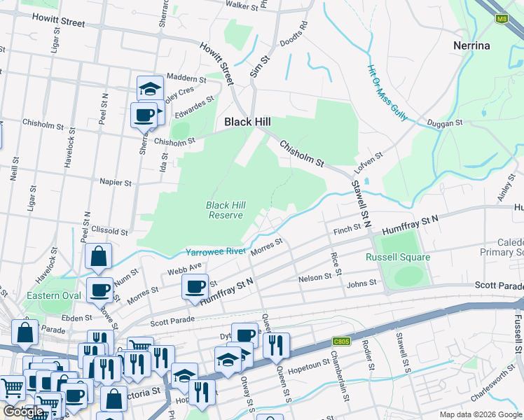
Task: Click the Finch St label
Action: [347, 230]
